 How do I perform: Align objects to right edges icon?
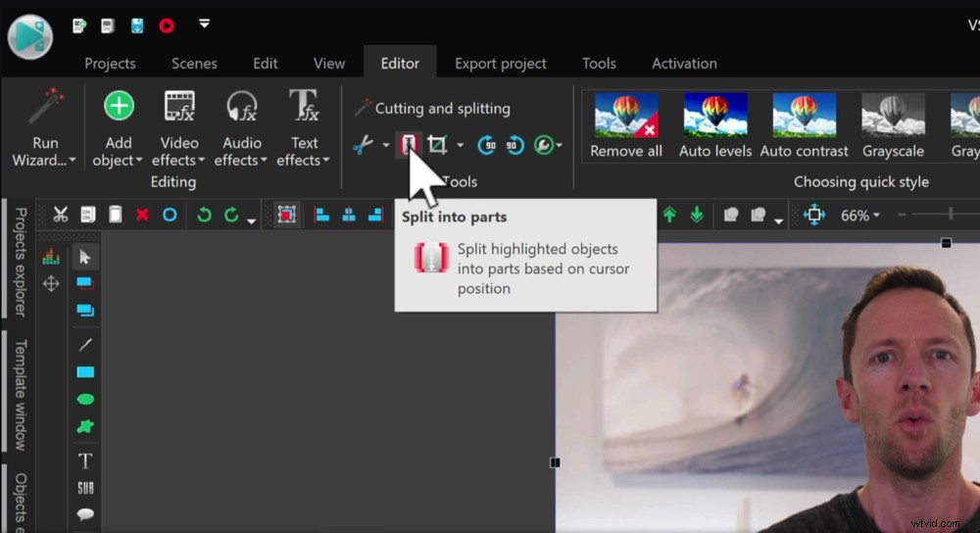(375, 215)
